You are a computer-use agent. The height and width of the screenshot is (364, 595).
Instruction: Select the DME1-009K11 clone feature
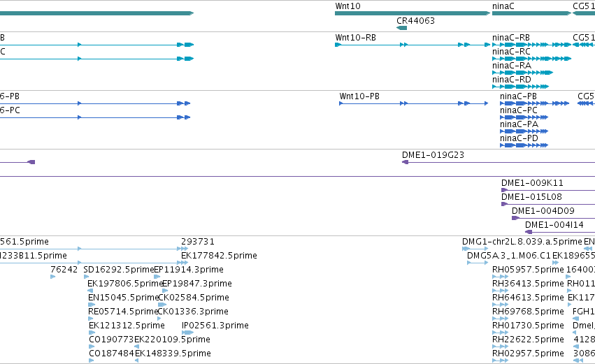548,190
